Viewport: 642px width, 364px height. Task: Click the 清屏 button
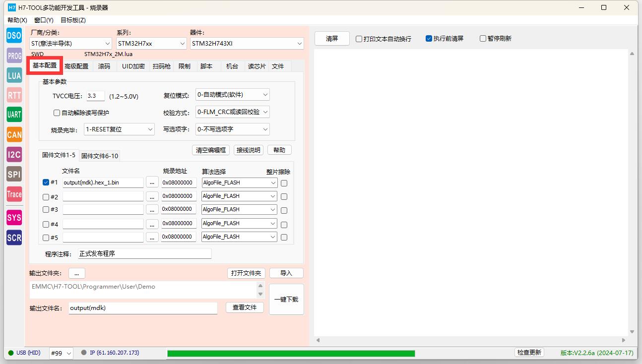332,38
